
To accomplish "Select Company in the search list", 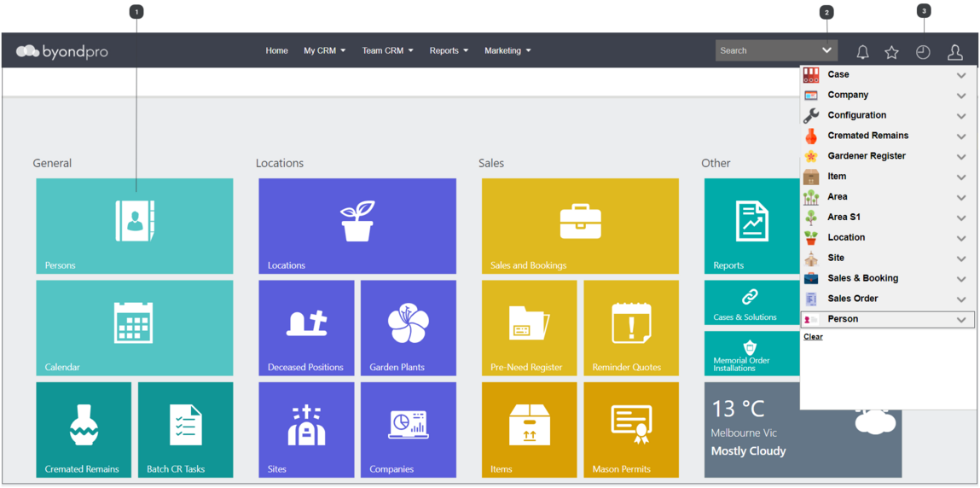I will point(888,95).
